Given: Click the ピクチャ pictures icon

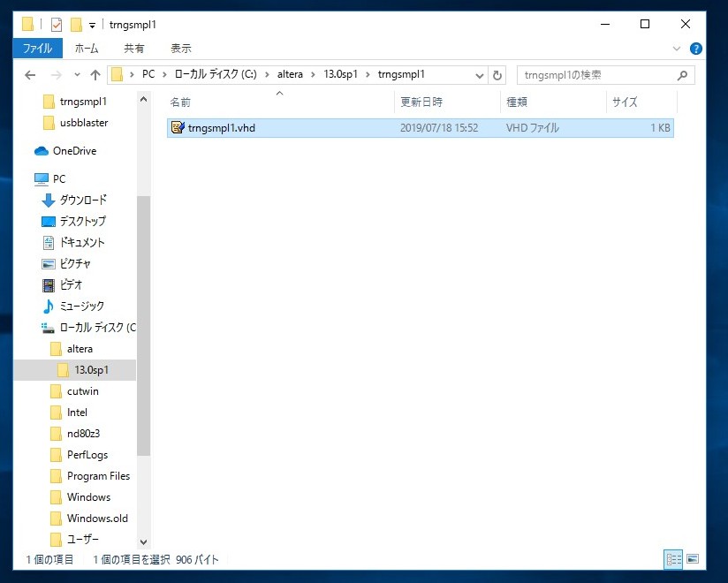Looking at the screenshot, I should pyautogui.click(x=49, y=263).
